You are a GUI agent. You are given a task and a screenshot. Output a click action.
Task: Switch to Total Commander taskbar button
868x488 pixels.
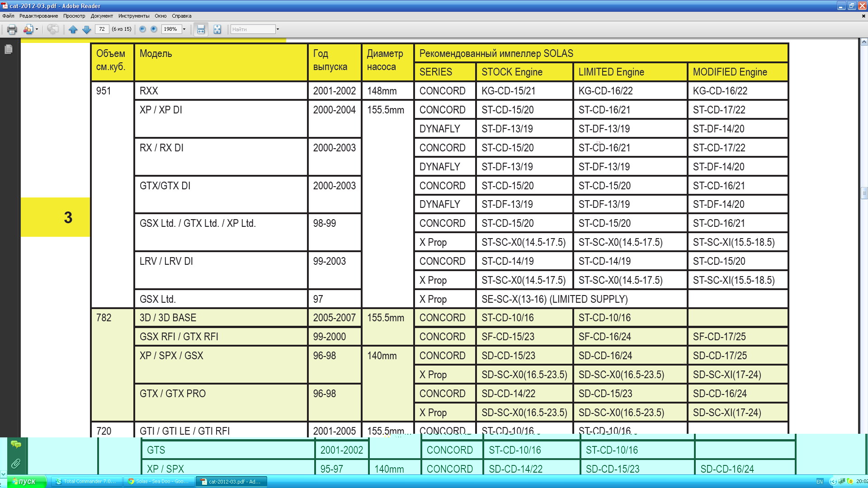(x=86, y=482)
